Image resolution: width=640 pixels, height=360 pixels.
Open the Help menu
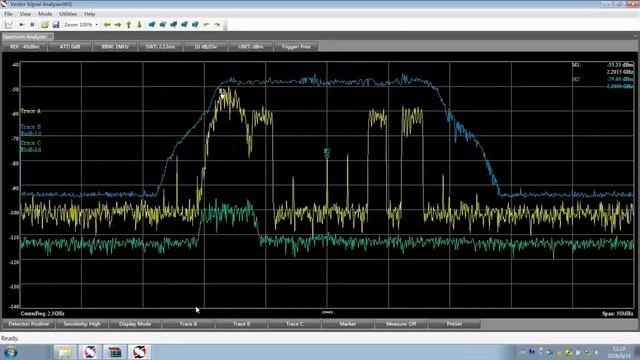coord(89,14)
